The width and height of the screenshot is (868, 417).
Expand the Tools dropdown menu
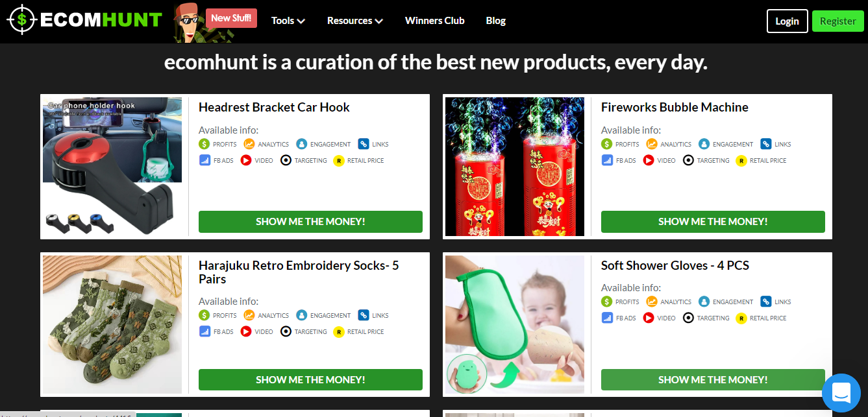coord(288,21)
